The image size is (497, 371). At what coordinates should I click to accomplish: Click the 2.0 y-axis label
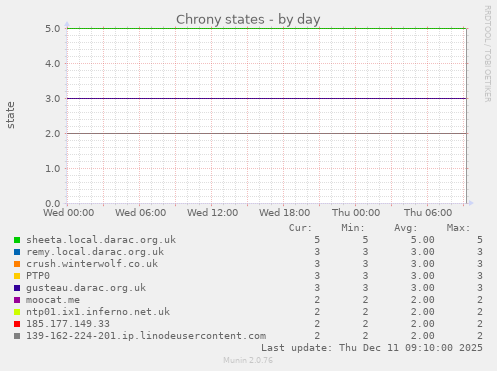[x=53, y=134]
